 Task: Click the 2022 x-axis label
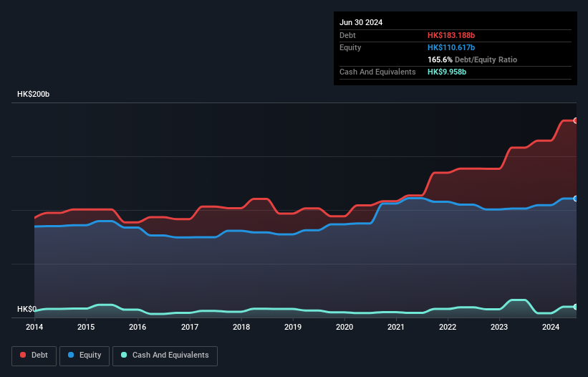point(448,327)
